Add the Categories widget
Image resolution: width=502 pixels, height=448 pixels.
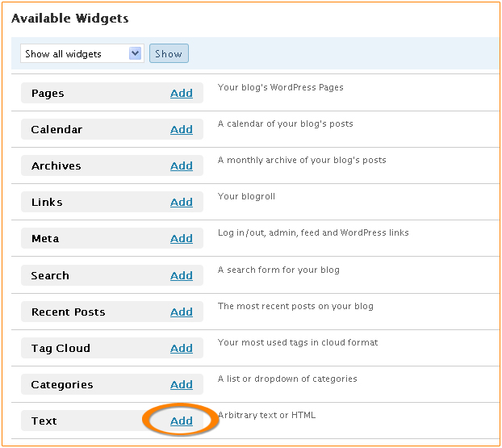coord(182,384)
